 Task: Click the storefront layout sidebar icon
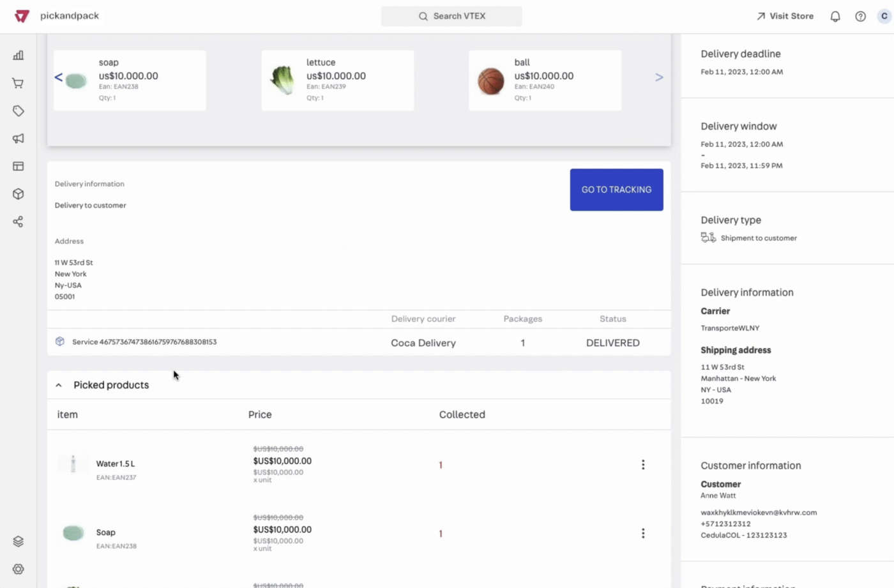coord(18,167)
